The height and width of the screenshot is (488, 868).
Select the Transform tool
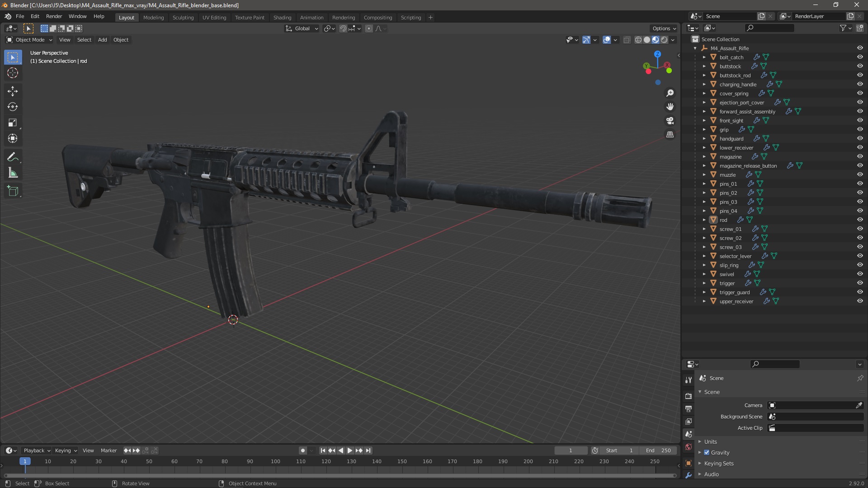coord(13,139)
